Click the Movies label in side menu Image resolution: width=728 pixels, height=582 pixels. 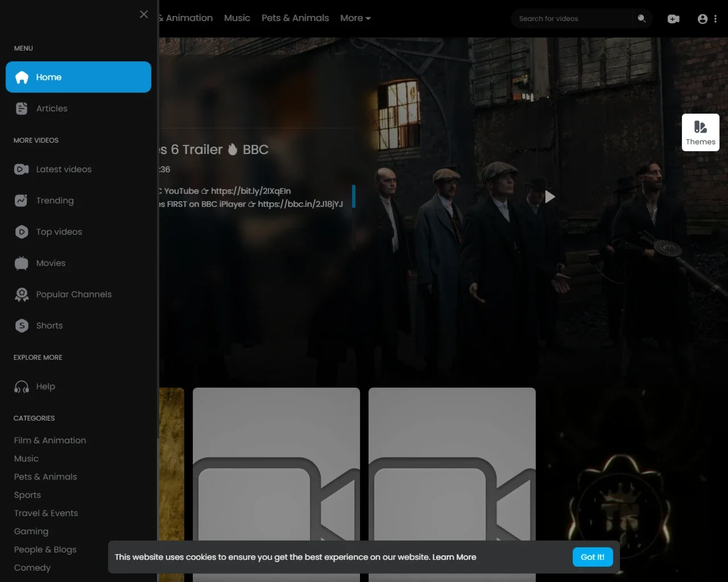pos(51,263)
